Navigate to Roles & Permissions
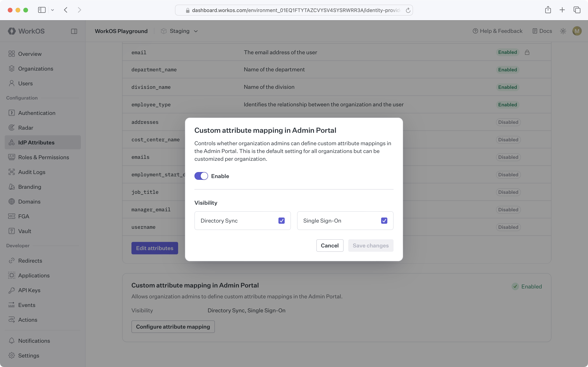The image size is (588, 367). (44, 157)
